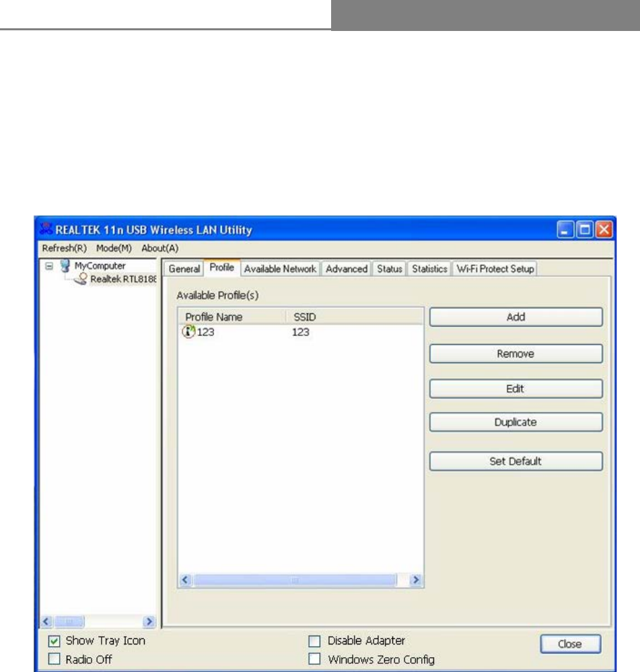This screenshot has height=672, width=640.
Task: Click the Edit button
Action: coord(515,389)
